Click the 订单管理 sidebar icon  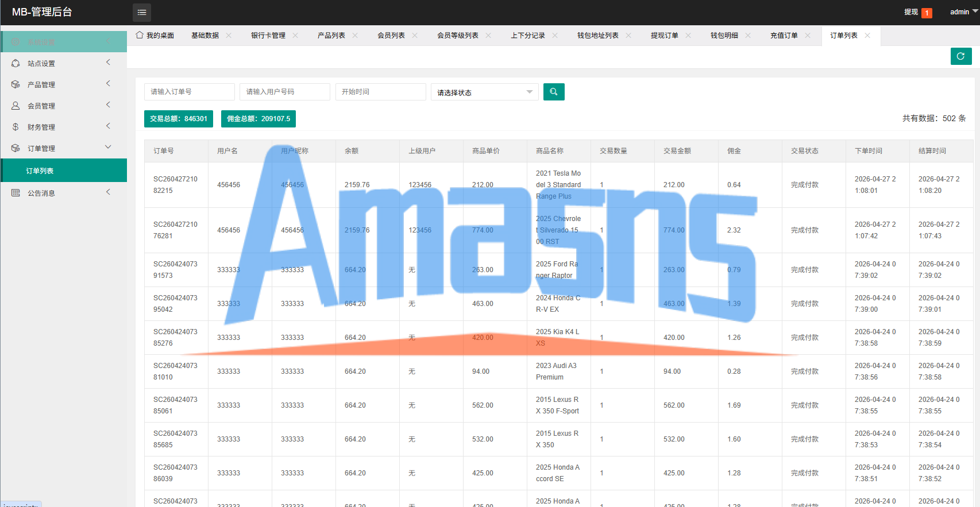[16, 148]
